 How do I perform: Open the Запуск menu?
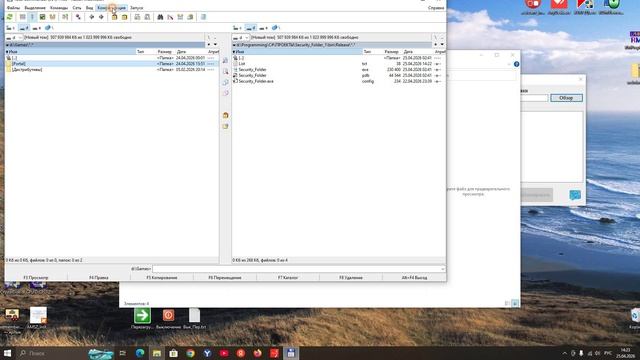coord(136,8)
